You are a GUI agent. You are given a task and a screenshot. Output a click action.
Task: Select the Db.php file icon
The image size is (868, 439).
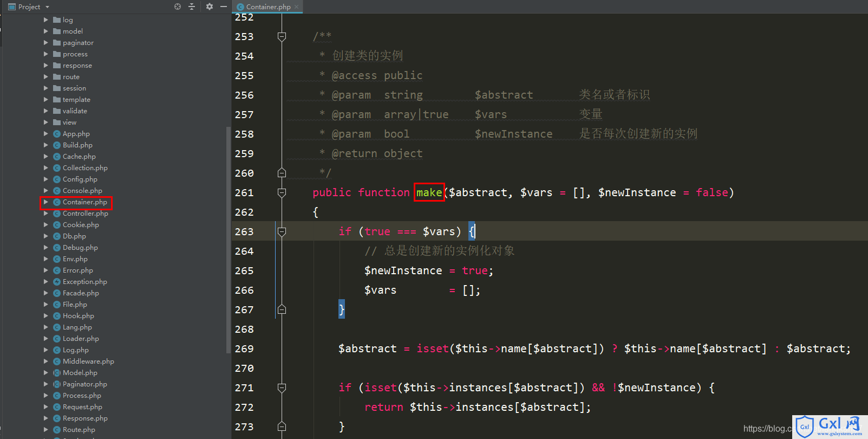(57, 236)
